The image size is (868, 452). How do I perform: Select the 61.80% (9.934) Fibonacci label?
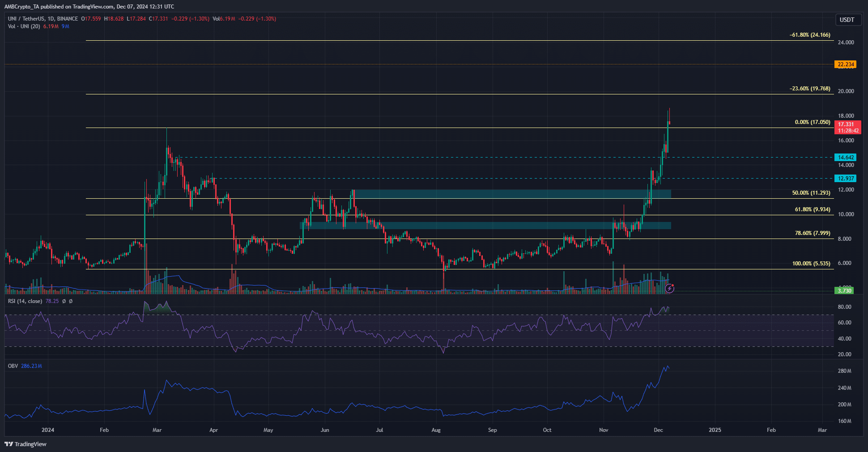coord(813,209)
